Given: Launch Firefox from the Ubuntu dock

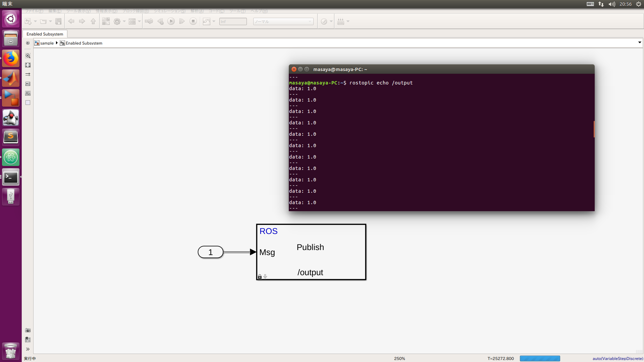Looking at the screenshot, I should tap(11, 58).
